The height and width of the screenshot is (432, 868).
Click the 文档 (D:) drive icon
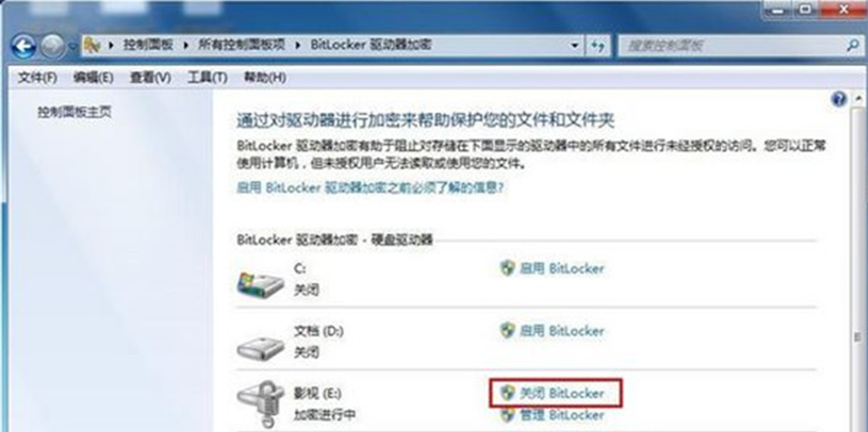pos(260,346)
